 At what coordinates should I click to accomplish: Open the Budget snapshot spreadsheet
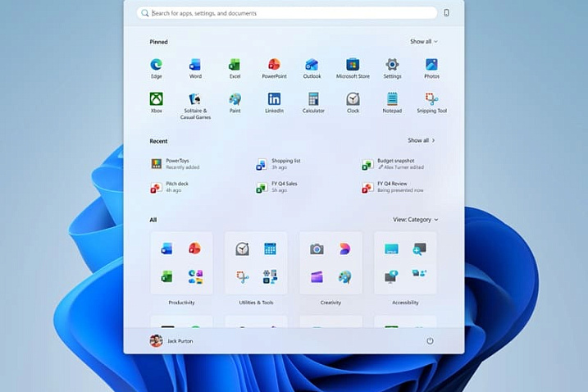393,164
